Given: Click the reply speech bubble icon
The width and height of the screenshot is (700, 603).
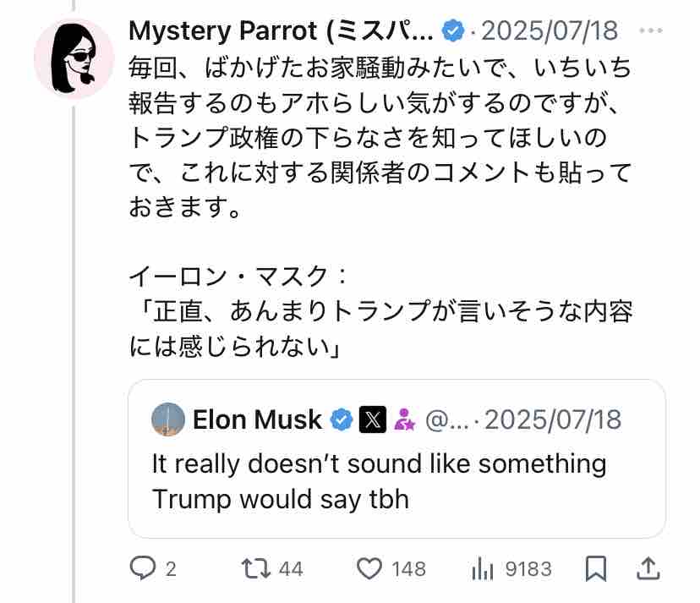Looking at the screenshot, I should [141, 568].
